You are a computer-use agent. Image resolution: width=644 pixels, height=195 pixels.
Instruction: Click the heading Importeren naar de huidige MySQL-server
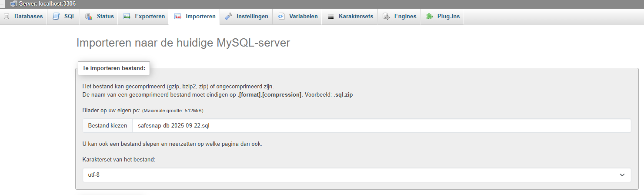(x=183, y=43)
